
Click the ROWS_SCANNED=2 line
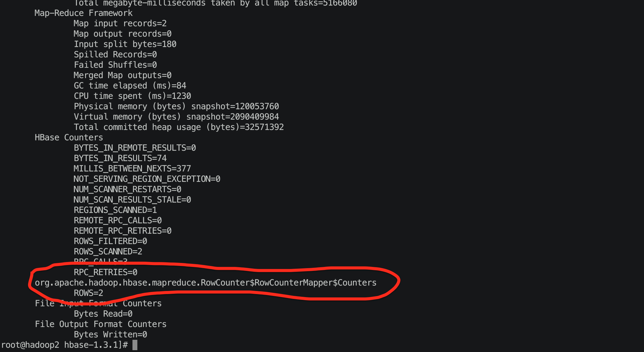tap(108, 252)
